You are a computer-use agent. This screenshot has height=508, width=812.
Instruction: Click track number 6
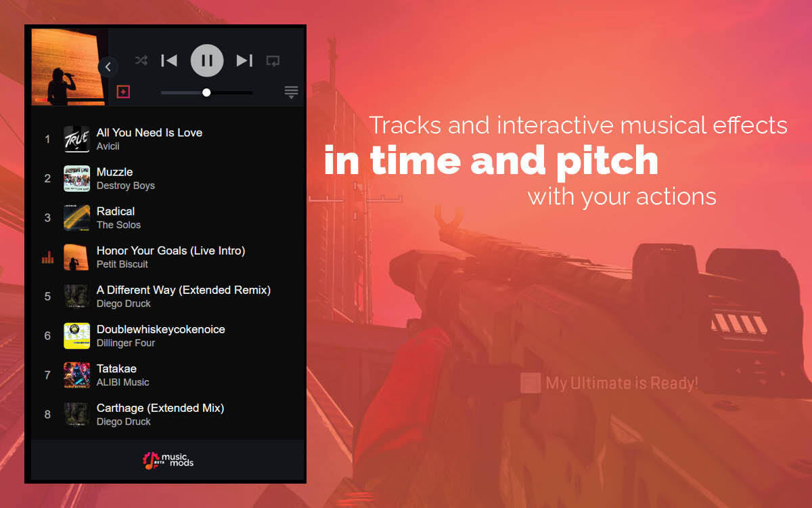click(x=47, y=335)
